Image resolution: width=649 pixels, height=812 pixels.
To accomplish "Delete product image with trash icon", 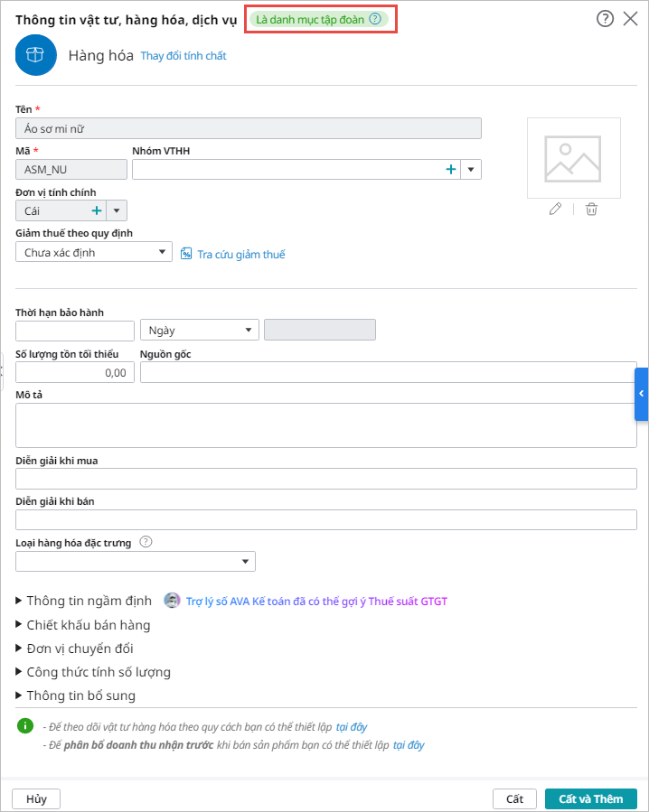I will pos(591,210).
